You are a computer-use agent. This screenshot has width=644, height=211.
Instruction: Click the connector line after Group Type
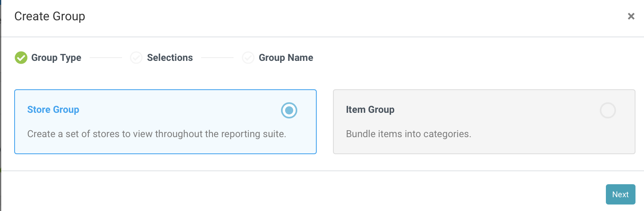click(x=106, y=58)
